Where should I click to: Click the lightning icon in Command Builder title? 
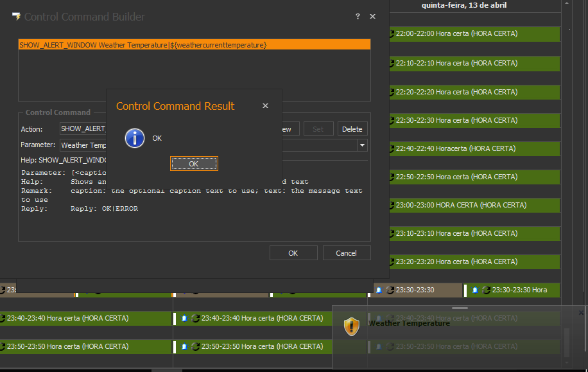[16, 17]
